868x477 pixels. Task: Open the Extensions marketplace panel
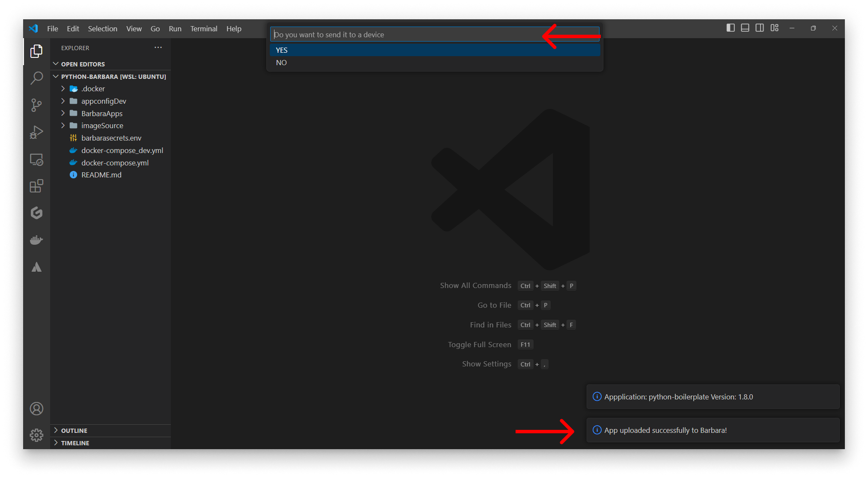click(x=36, y=186)
